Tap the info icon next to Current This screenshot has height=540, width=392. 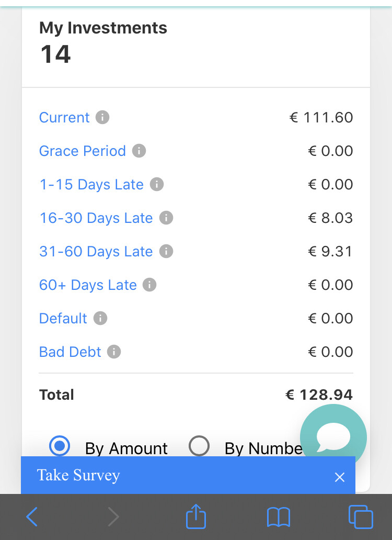pyautogui.click(x=102, y=117)
